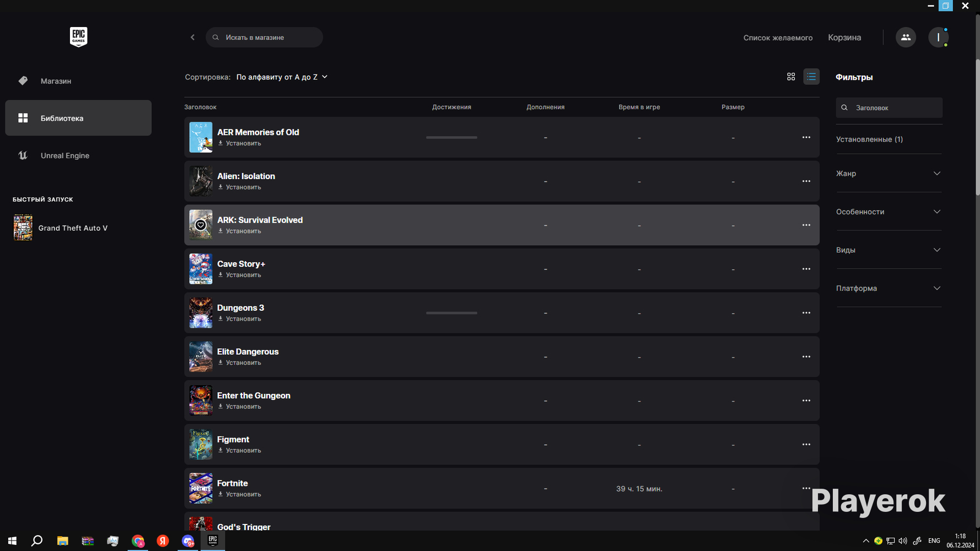Open more options for Alien: Isolation
Image resolution: width=980 pixels, height=551 pixels.
click(806, 181)
